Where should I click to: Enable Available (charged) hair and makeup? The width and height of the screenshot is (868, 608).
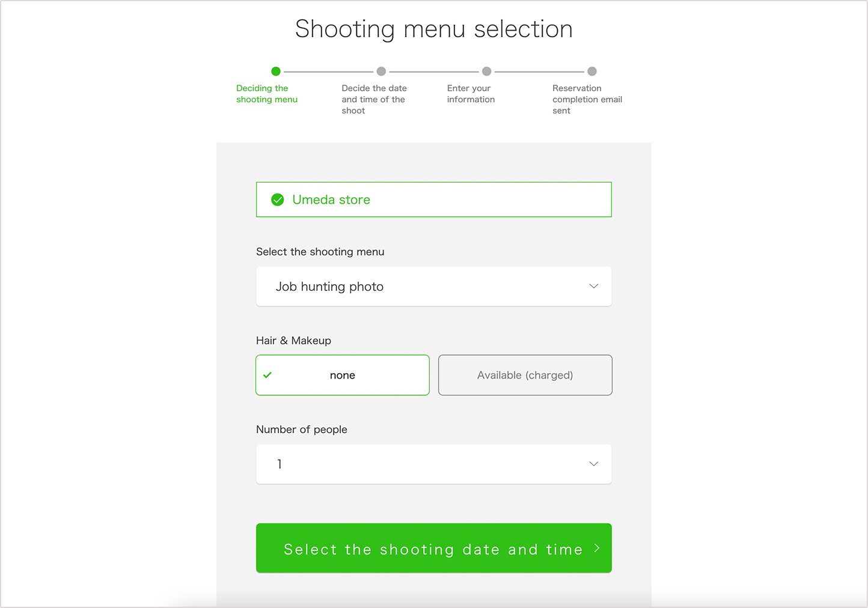coord(524,375)
